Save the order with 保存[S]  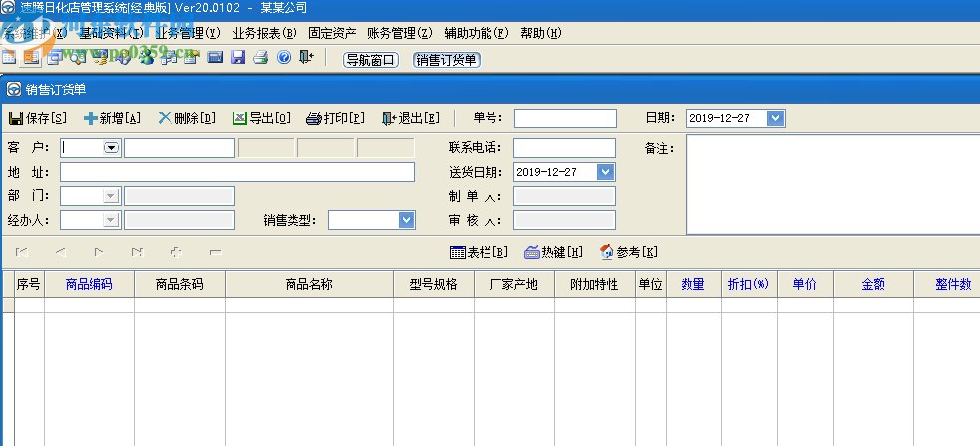click(38, 118)
